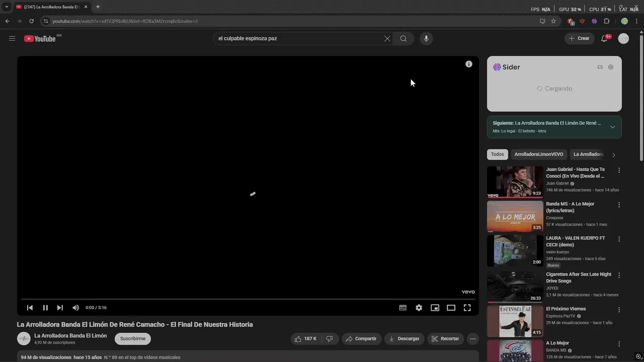Screen dimensions: 644x362
Task: Open account avatar menu
Action: coord(623,38)
